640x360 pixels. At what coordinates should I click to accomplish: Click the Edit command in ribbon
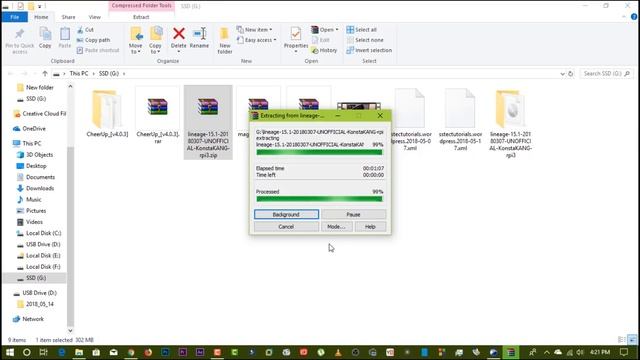[321, 40]
